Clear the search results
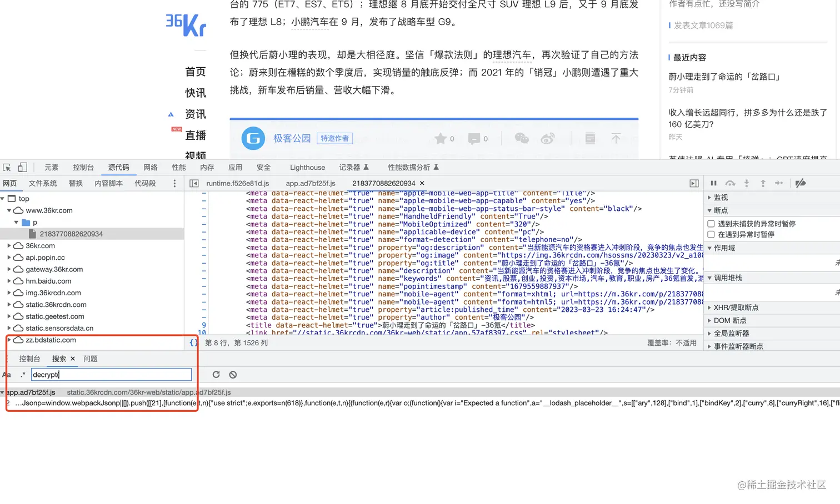The width and height of the screenshot is (840, 504). pos(233,375)
